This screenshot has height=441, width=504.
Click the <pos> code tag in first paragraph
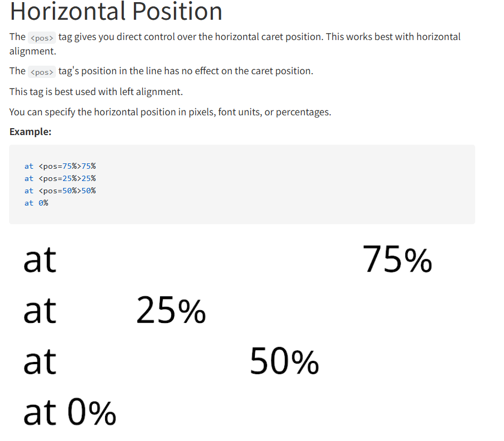(42, 38)
